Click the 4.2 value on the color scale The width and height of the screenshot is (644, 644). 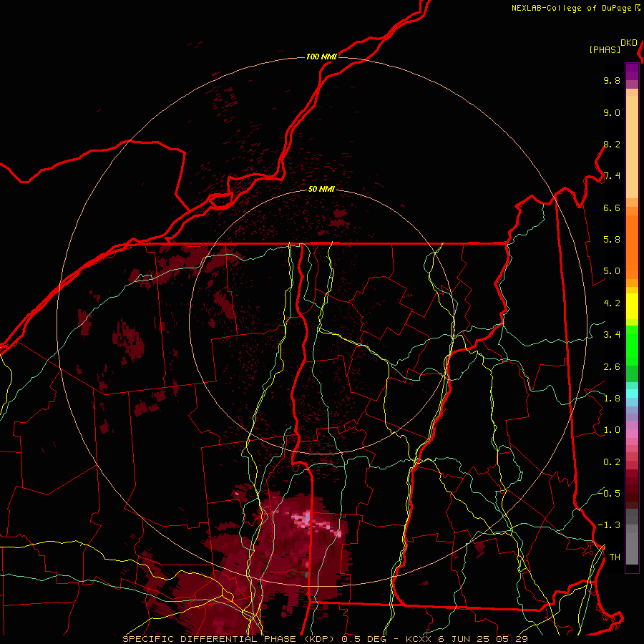612,303
